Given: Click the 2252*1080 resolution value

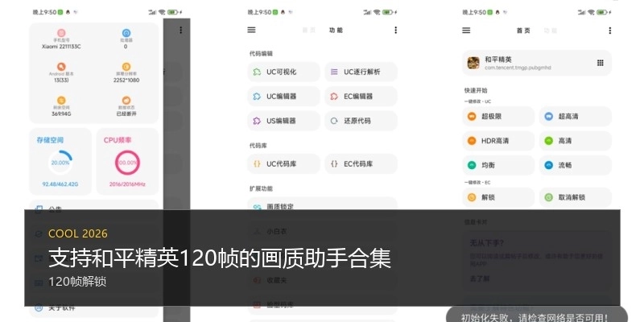Looking at the screenshot, I should 126,80.
